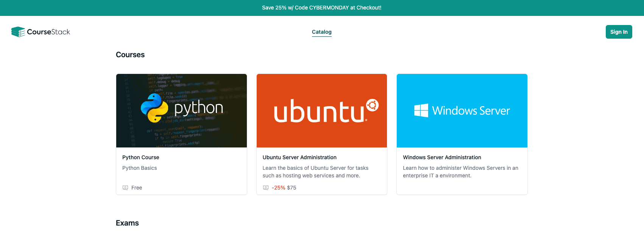Click the Sign In button
Viewport: 644px width, 232px height.
pos(619,32)
